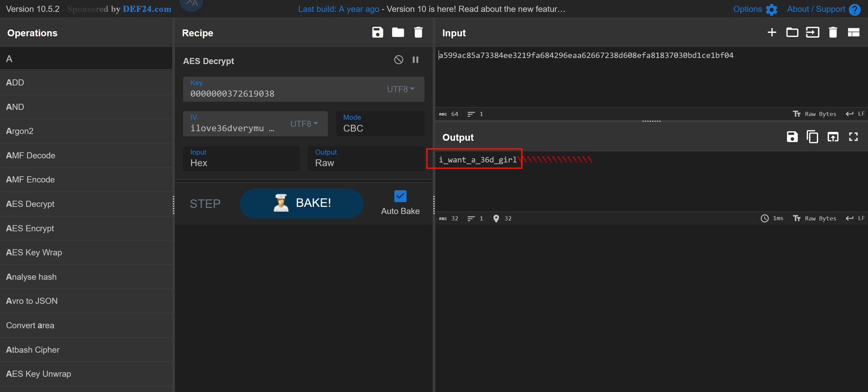Image resolution: width=868 pixels, height=392 pixels.
Task: Disable the AES Decrypt operation
Action: tap(399, 60)
